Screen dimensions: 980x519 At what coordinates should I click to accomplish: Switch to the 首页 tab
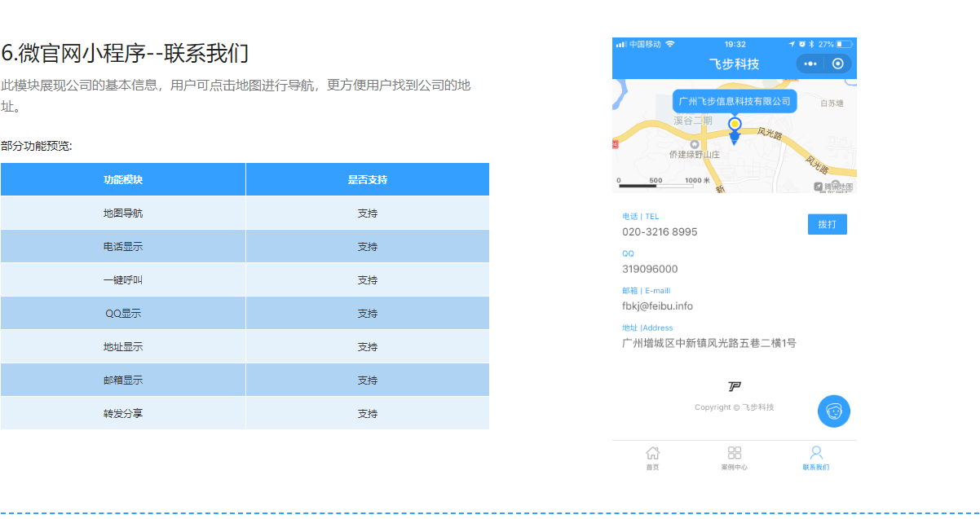(x=653, y=458)
